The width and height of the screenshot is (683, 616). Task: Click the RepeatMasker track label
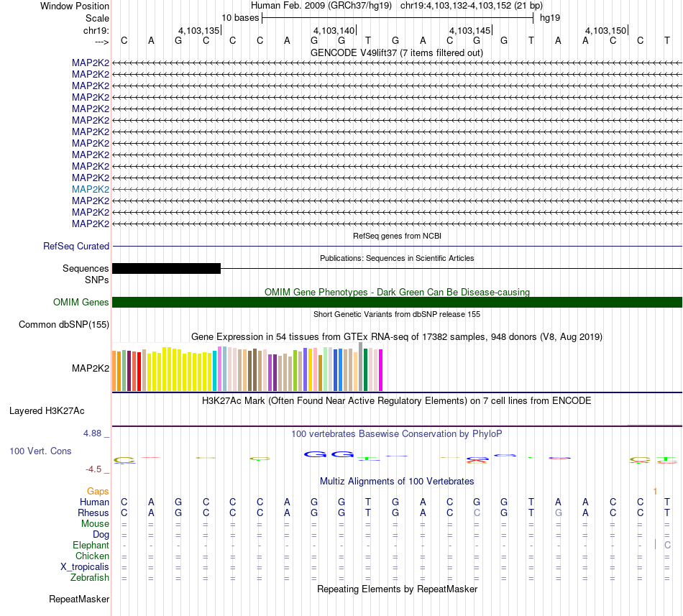click(79, 599)
